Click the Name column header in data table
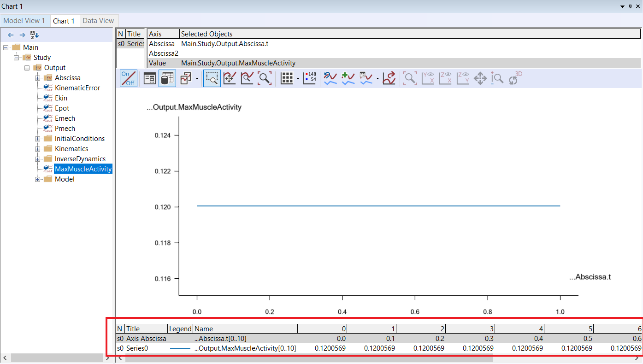Viewport: 643px width, 364px height. coord(245,329)
